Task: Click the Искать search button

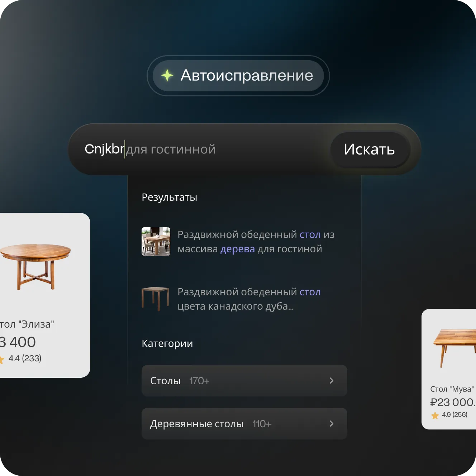Action: pyautogui.click(x=370, y=149)
